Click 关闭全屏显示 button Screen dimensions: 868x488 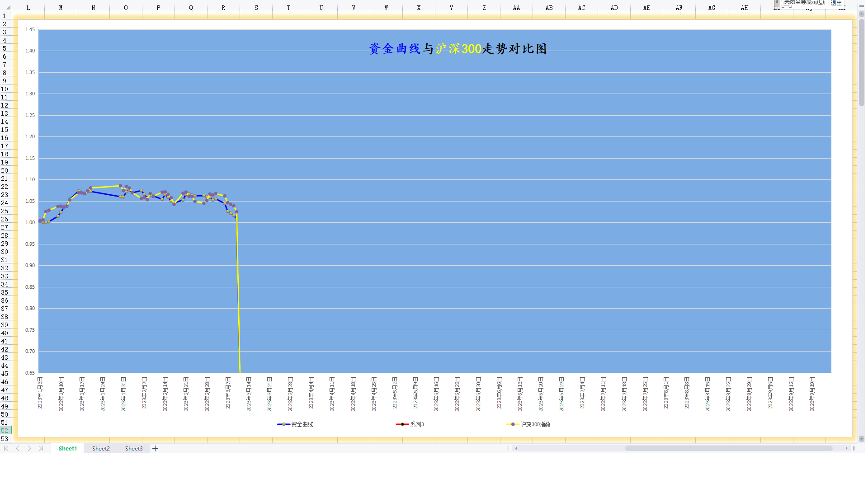pos(803,2)
